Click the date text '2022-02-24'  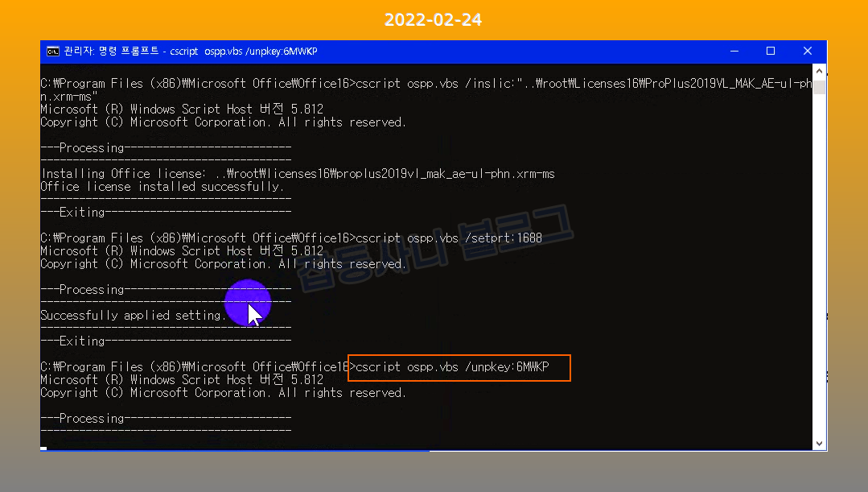coord(433,20)
